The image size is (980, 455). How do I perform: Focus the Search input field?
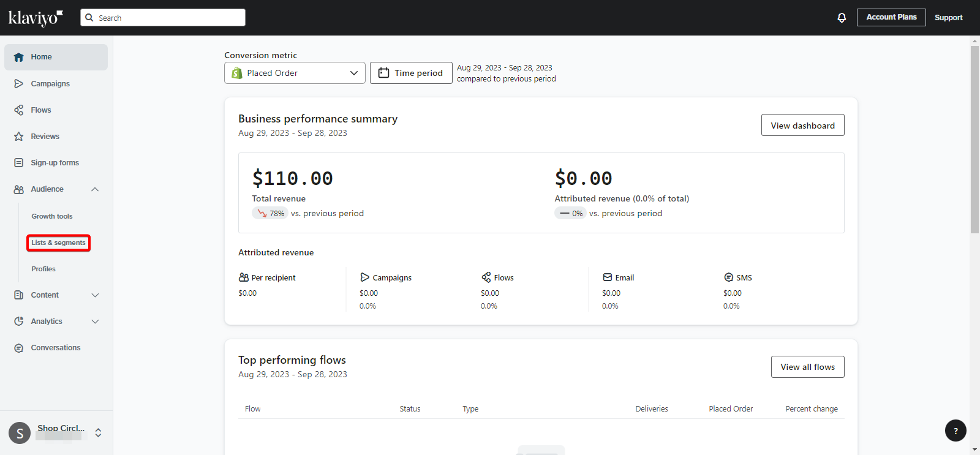coord(163,18)
